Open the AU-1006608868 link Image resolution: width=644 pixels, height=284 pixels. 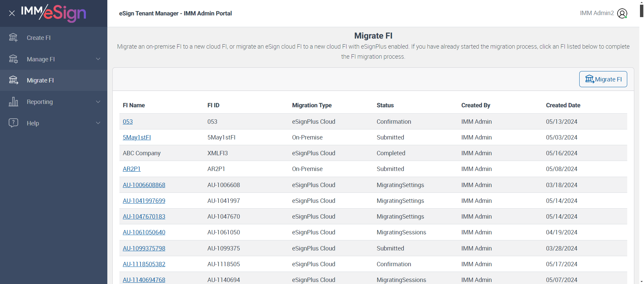(x=144, y=185)
